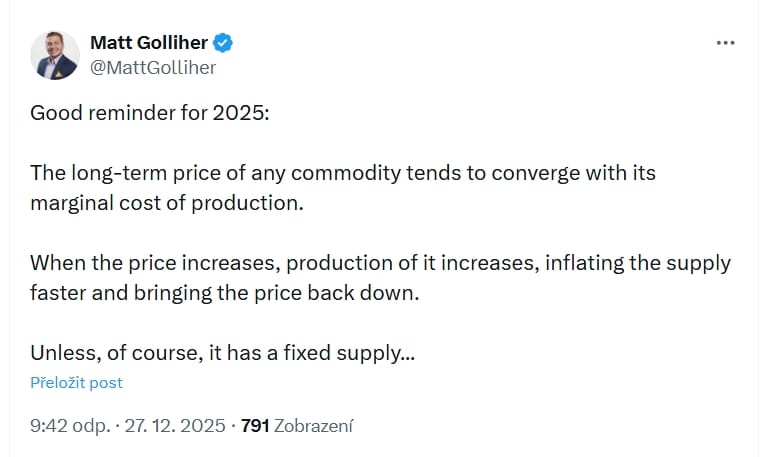Screen dimensions: 767x457
Task: Click the bold 791 view count number
Action: [x=256, y=426]
